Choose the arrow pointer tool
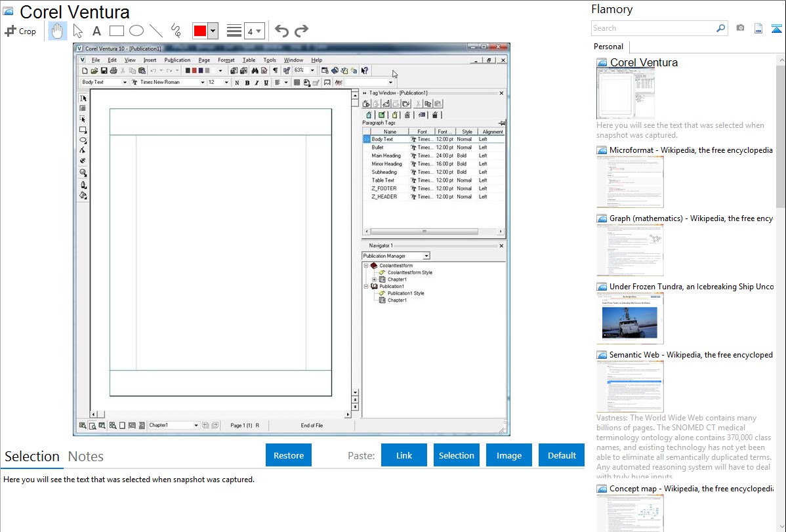The width and height of the screenshot is (786, 532). pos(77,31)
